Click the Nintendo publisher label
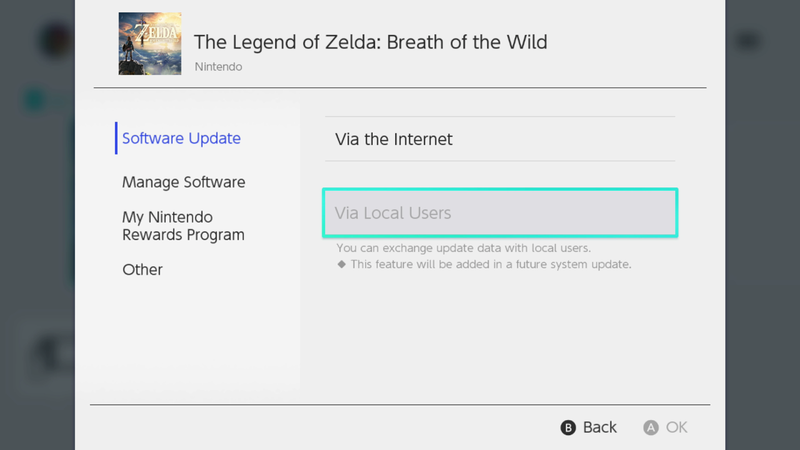800x450 pixels. (x=218, y=67)
